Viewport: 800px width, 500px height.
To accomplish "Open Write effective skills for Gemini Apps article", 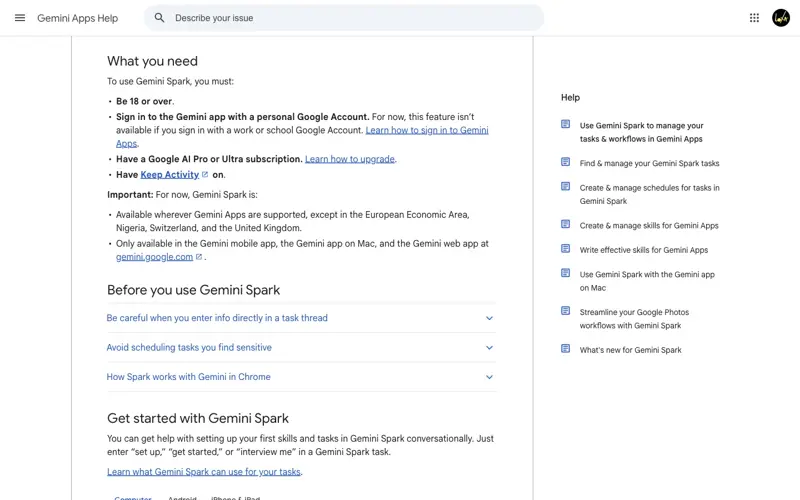I will pyautogui.click(x=644, y=250).
